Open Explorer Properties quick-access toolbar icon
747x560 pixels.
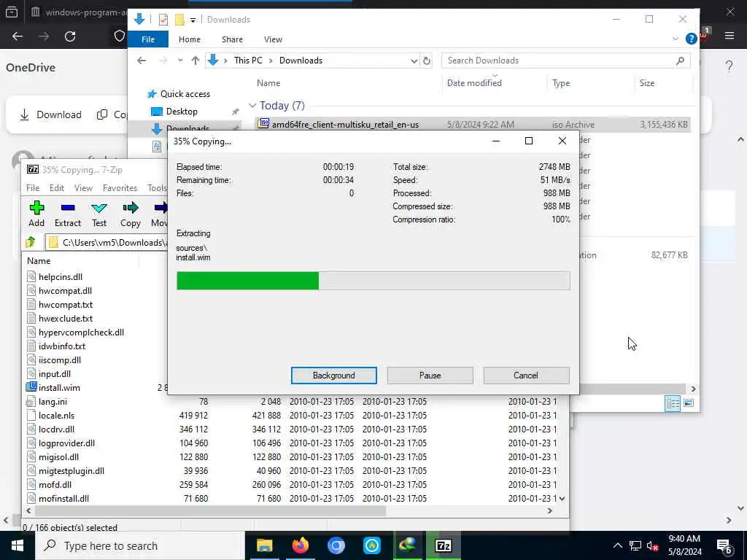(x=163, y=20)
